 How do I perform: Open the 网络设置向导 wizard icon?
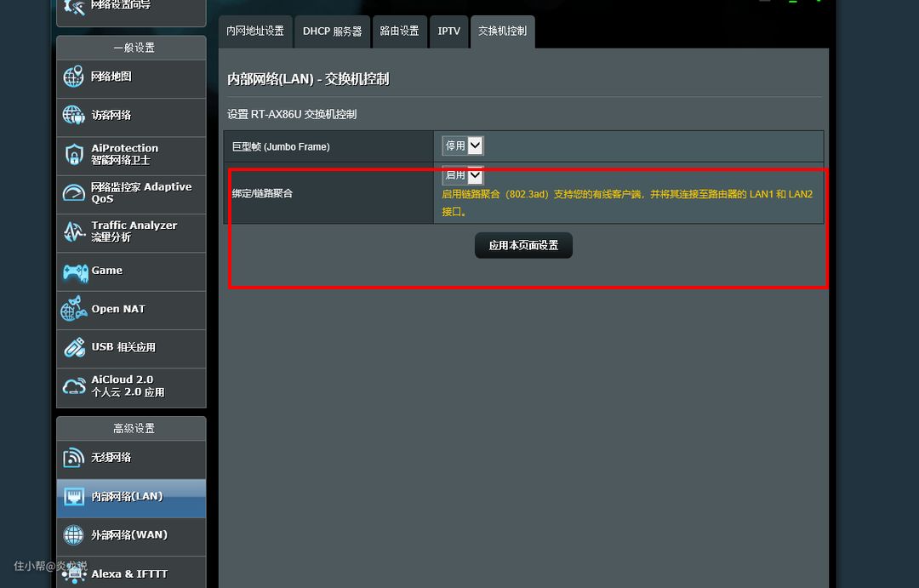75,7
